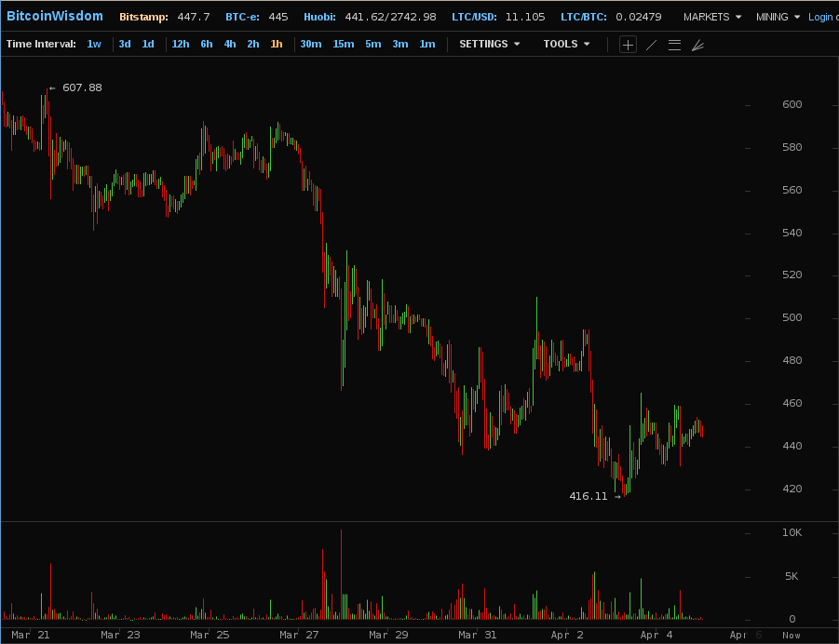Select the trend line drawing tool
The width and height of the screenshot is (839, 644).
point(651,45)
